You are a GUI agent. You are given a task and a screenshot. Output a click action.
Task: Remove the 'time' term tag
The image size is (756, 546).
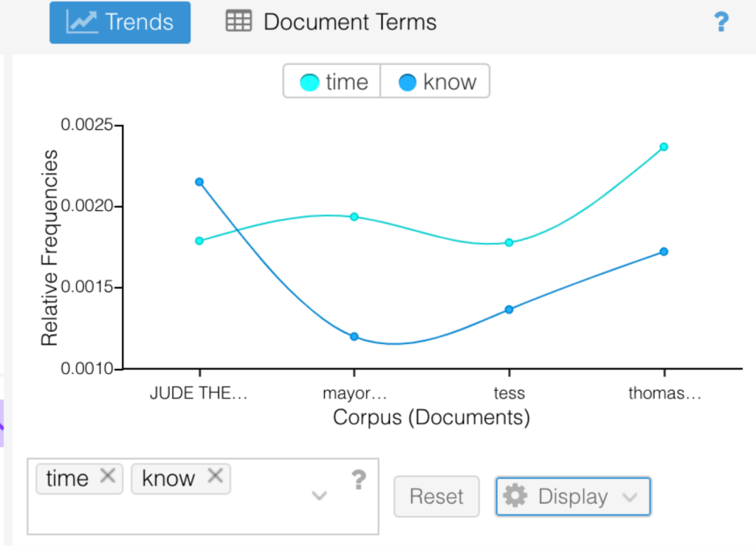[x=108, y=477]
